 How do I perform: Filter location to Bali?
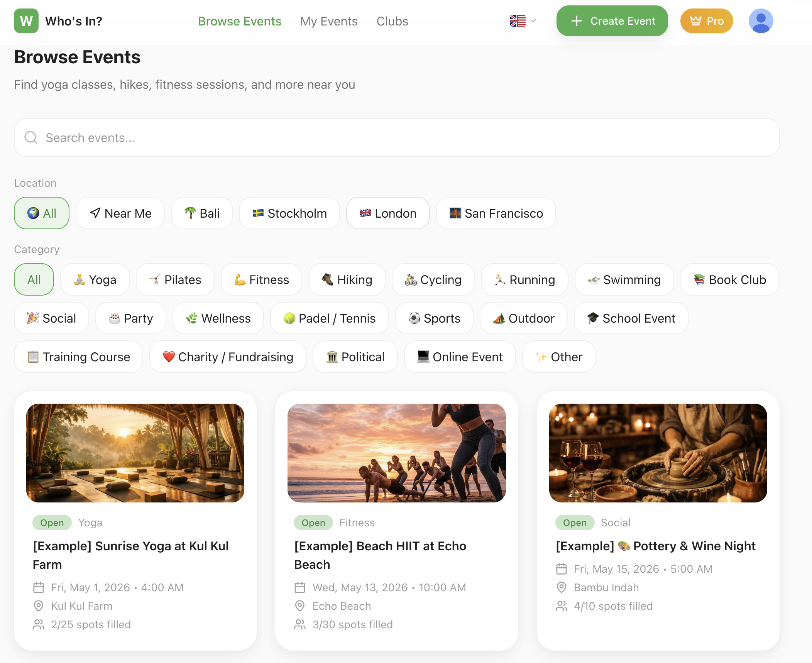[x=202, y=213]
